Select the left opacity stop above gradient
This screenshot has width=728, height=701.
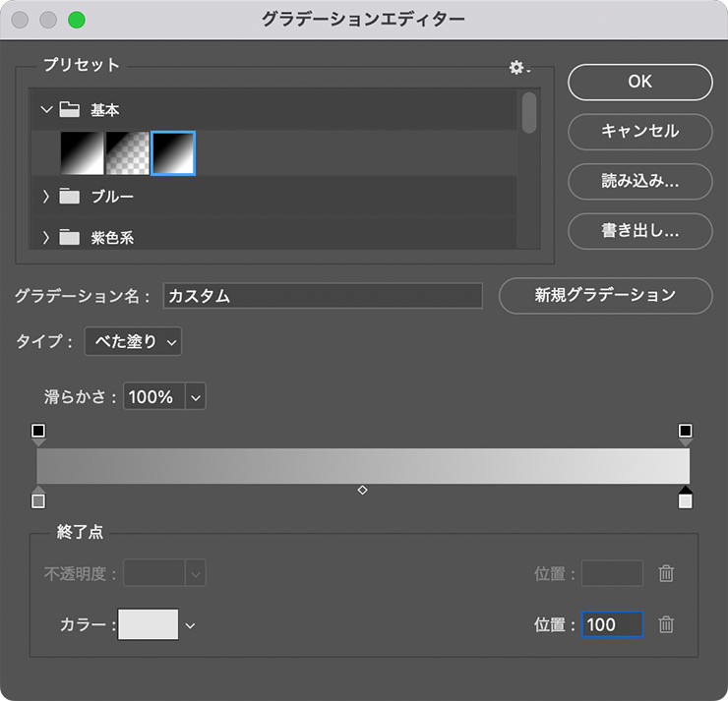click(38, 432)
